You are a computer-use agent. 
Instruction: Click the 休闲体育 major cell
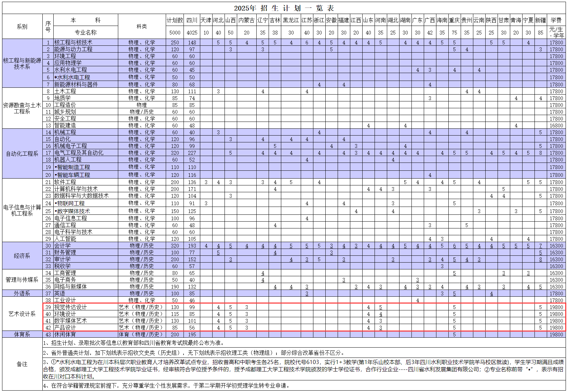click(85, 335)
